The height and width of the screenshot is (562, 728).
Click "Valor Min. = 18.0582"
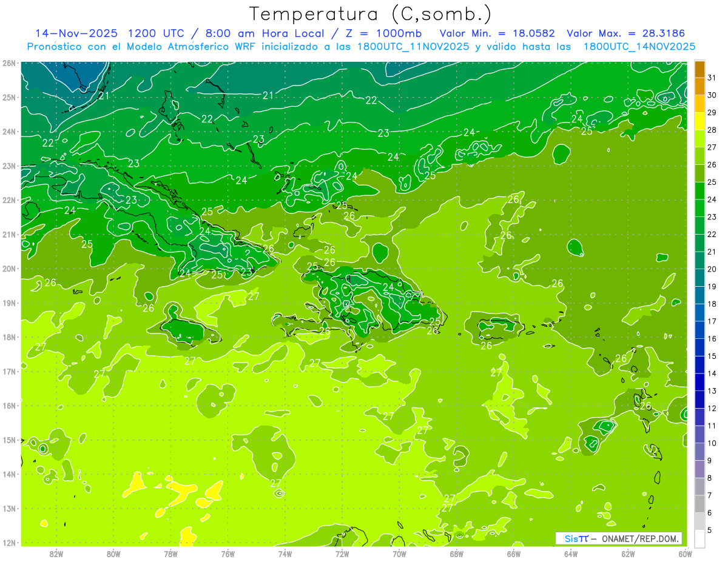click(x=496, y=33)
